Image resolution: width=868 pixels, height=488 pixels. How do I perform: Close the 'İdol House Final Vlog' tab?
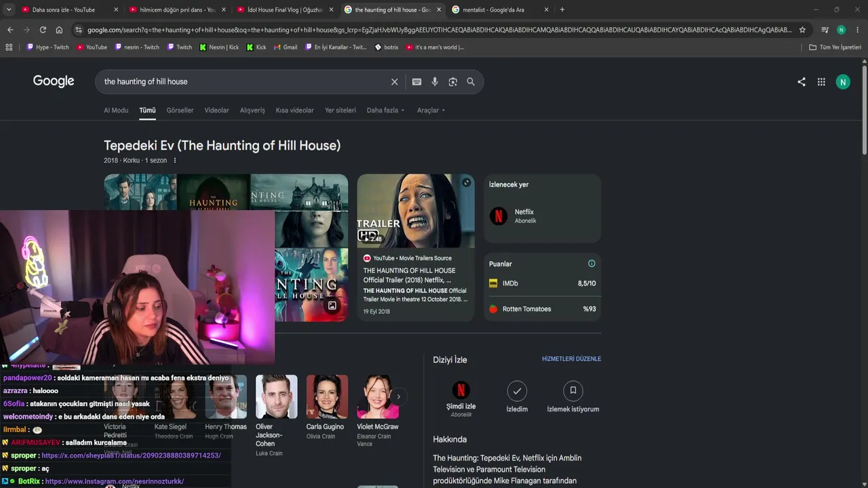[331, 9]
